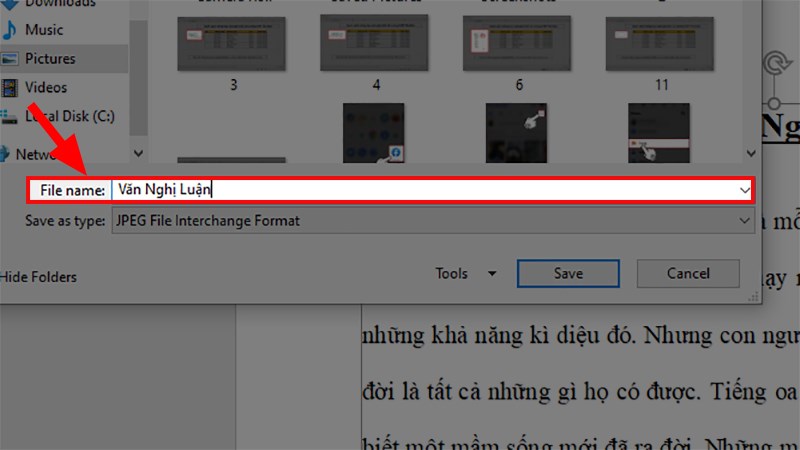Select Local Disk (C:) drive
Screen dimensions: 800x450
[70, 116]
